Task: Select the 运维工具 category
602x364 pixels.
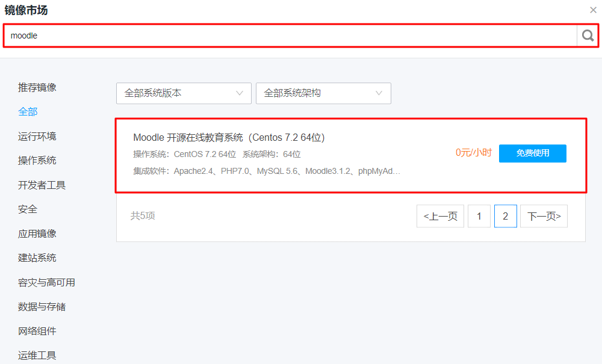Action: pyautogui.click(x=37, y=355)
